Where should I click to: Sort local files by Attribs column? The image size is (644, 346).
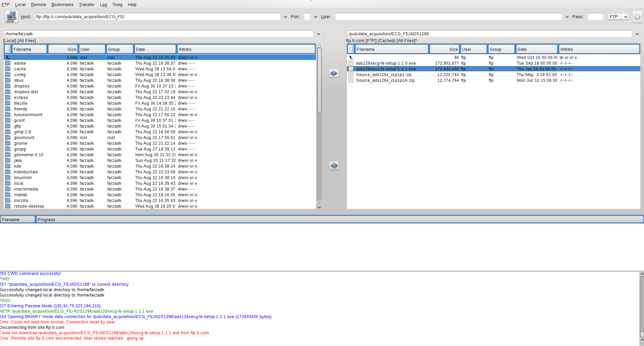(246, 49)
